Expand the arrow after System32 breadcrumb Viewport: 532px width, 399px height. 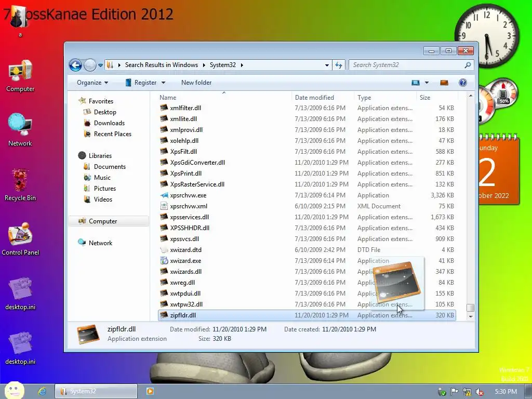(x=242, y=65)
